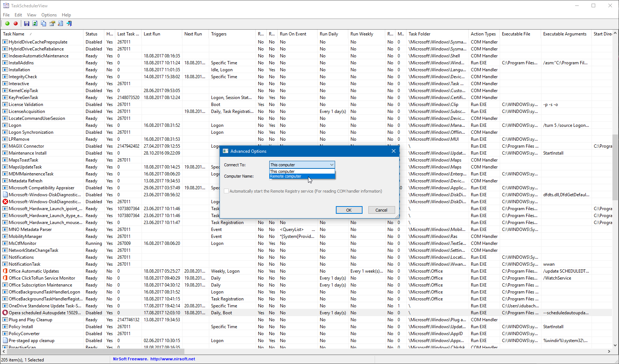Click the find magnifier toolbar icon
This screenshot has height=364, width=619.
tap(60, 24)
